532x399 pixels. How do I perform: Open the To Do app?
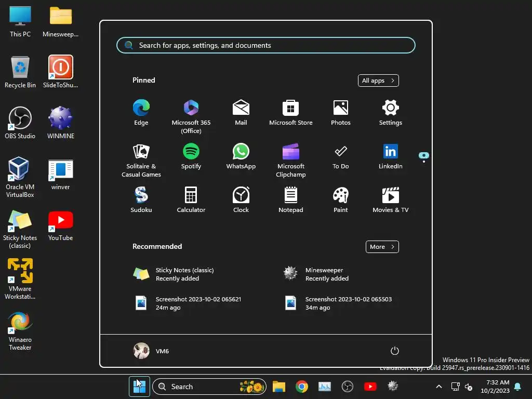pos(341,156)
